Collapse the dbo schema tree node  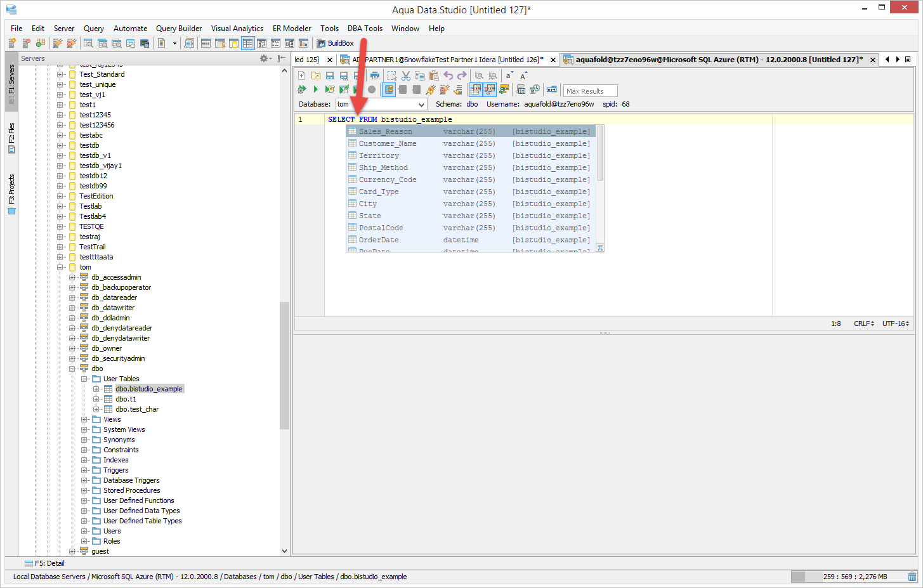(72, 369)
